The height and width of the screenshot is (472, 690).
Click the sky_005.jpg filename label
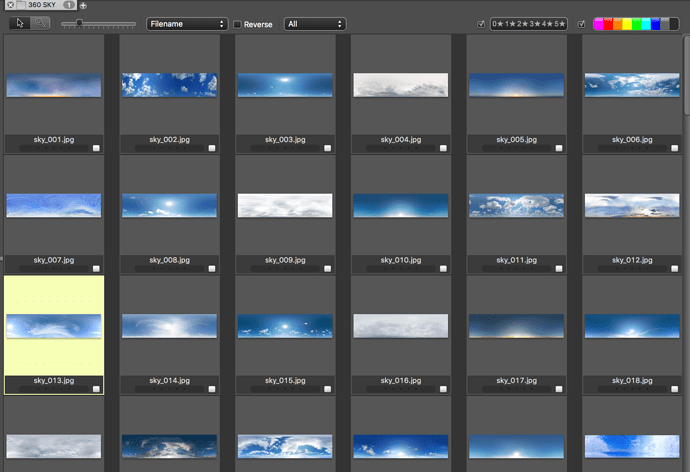click(x=517, y=139)
